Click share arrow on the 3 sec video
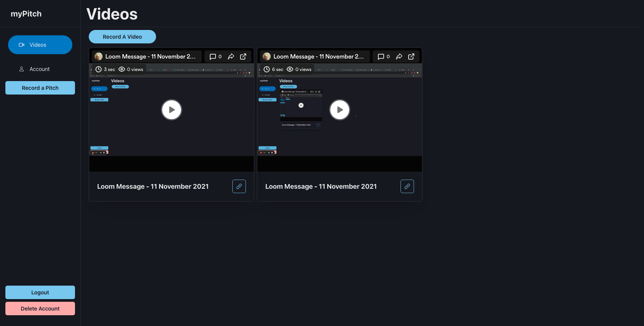The height and width of the screenshot is (326, 644). [x=231, y=57]
